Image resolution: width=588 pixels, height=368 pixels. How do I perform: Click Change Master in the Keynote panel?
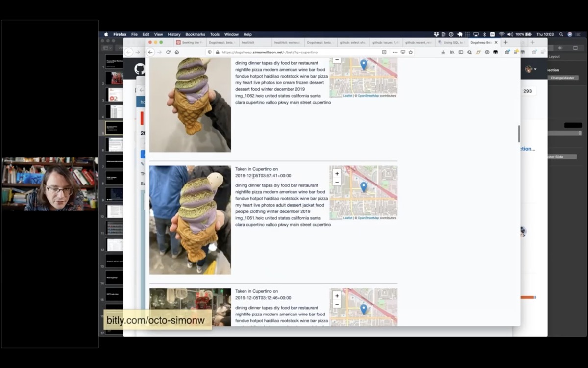pos(563,78)
